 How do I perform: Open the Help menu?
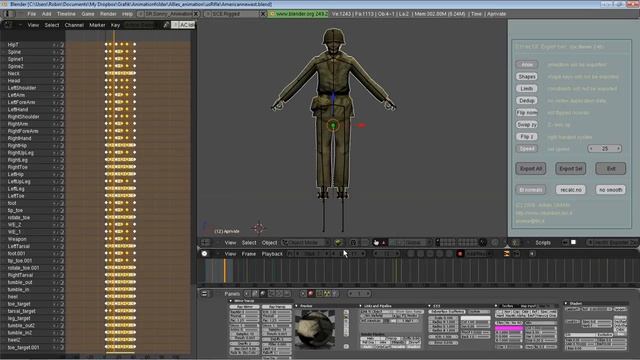[127, 14]
